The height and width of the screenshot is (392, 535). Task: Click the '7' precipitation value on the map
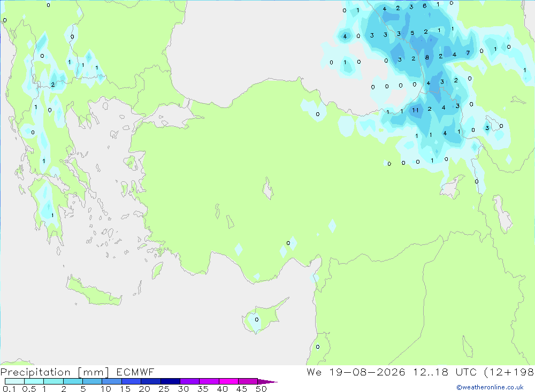coord(468,53)
